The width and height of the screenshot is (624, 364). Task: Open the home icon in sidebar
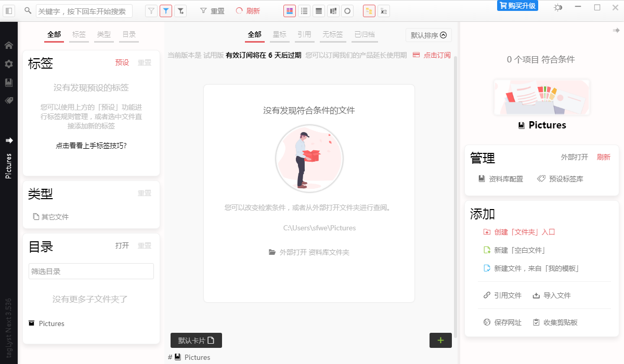(9, 45)
